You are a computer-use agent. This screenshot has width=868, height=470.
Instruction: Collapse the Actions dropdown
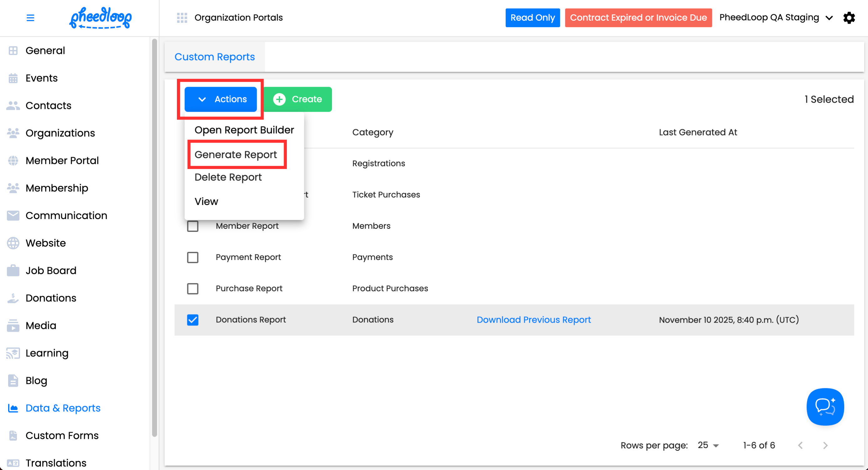tap(221, 99)
